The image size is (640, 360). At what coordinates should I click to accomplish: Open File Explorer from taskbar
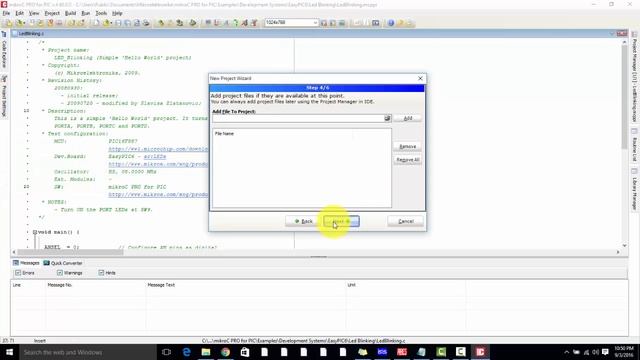point(206,352)
